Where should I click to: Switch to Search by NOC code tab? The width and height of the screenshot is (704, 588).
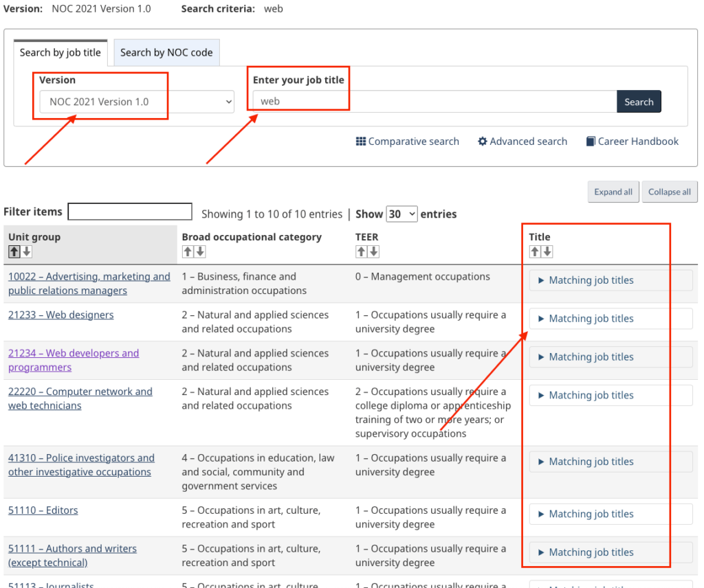coord(166,52)
